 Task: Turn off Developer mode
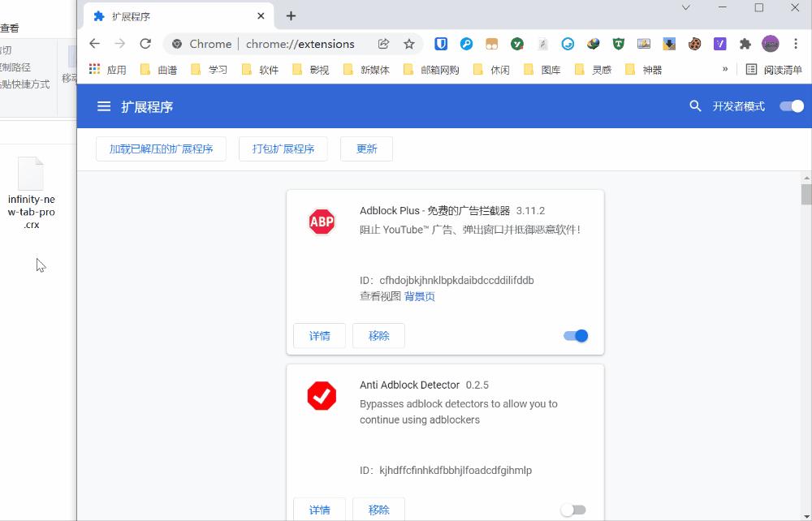pyautogui.click(x=791, y=105)
